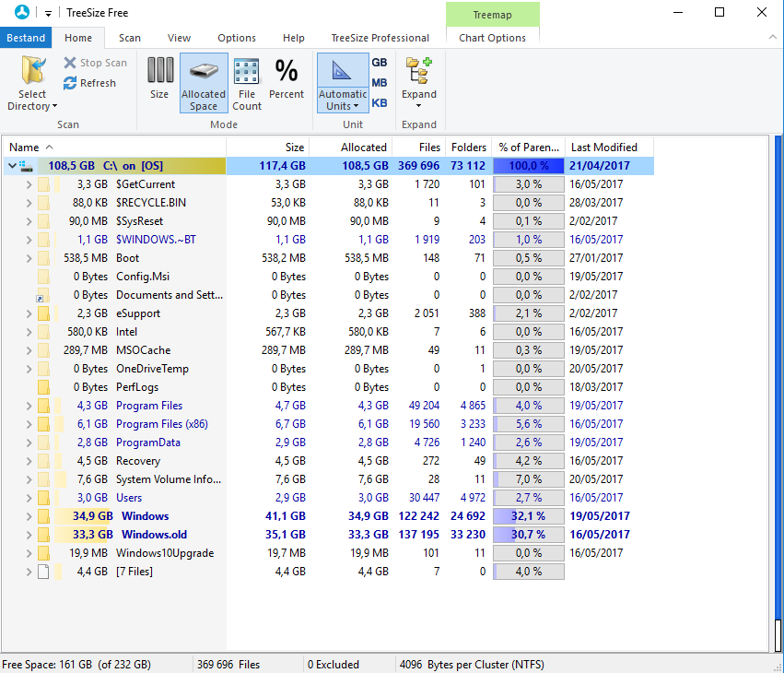Click the Boot folder icon
The height and width of the screenshot is (673, 784).
(x=43, y=258)
